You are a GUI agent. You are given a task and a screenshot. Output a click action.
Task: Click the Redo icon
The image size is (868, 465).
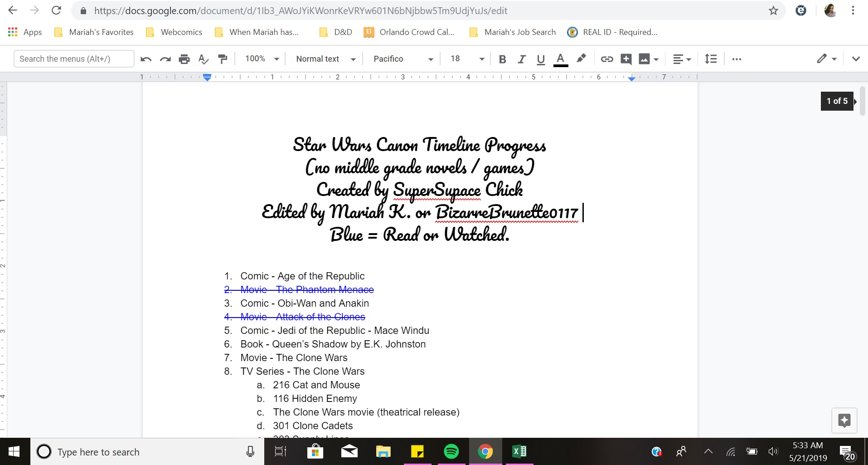(x=165, y=59)
